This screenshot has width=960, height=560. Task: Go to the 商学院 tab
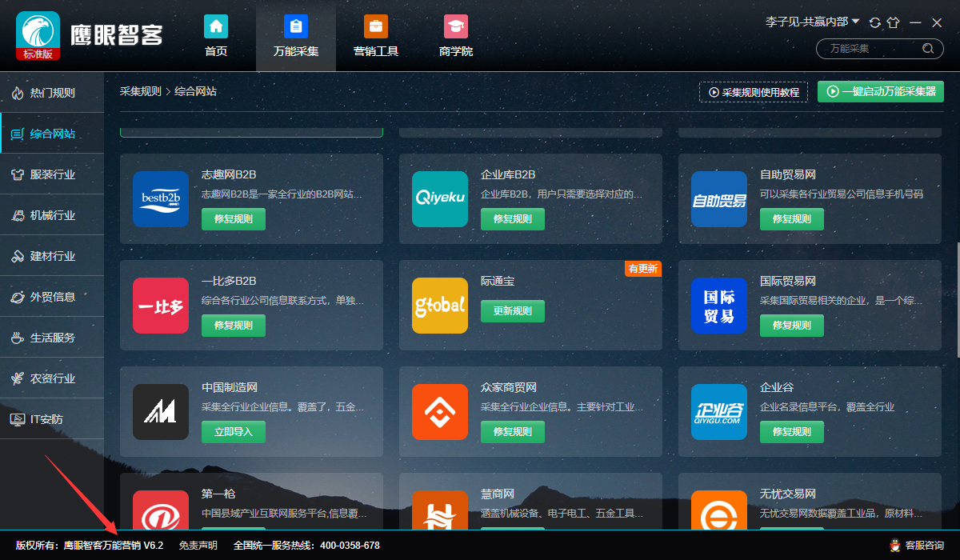pos(456,36)
